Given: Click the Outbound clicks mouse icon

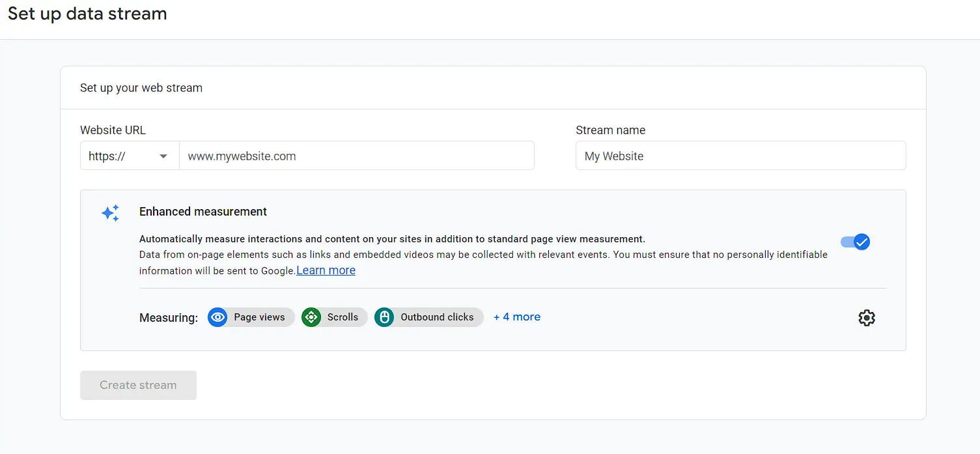Looking at the screenshot, I should tap(384, 317).
